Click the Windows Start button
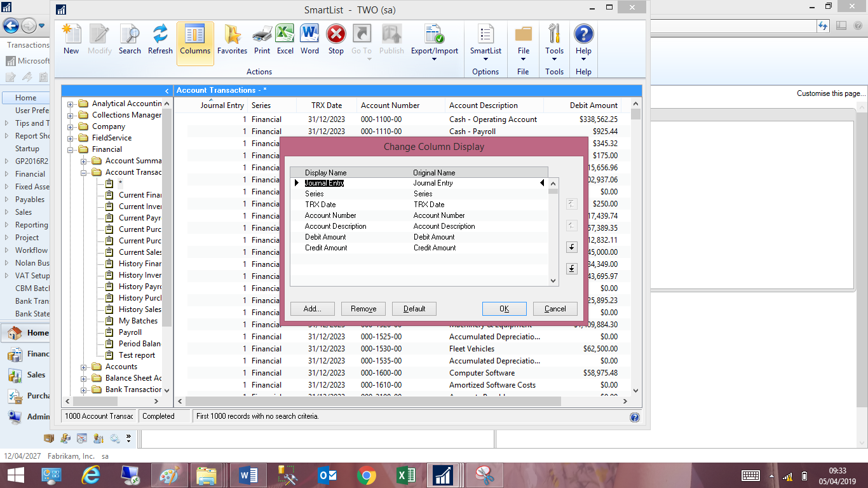 click(x=15, y=475)
